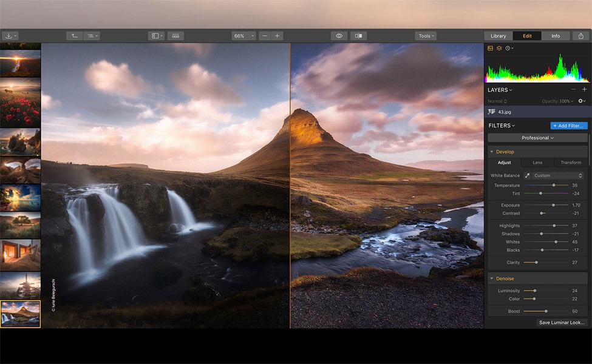Collapse the Develop filter section
This screenshot has height=364, width=592.
pos(492,152)
